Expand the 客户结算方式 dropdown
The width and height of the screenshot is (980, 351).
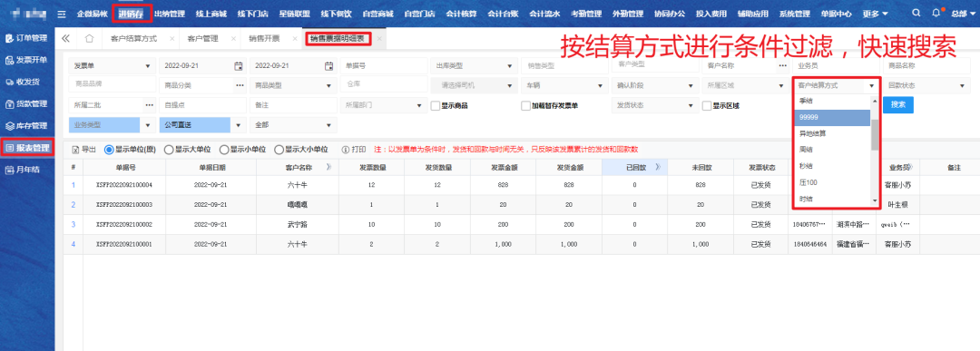pyautogui.click(x=836, y=85)
